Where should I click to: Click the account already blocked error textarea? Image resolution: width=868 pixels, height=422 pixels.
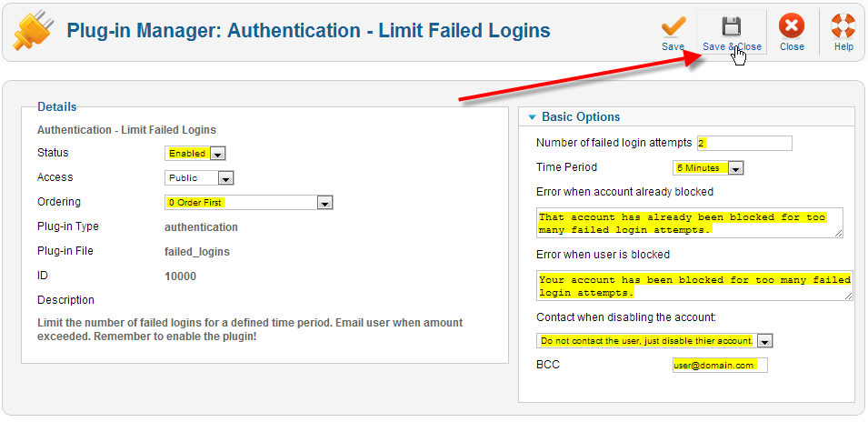pyautogui.click(x=688, y=223)
